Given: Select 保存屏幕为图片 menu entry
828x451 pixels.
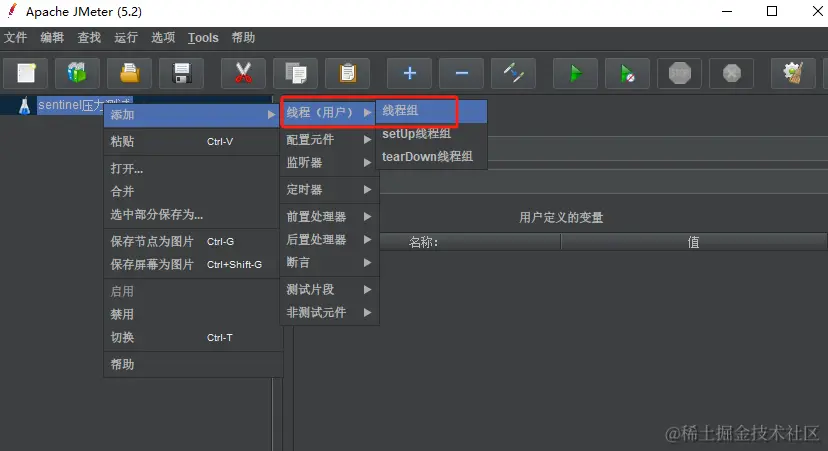Looking at the screenshot, I should point(192,264).
